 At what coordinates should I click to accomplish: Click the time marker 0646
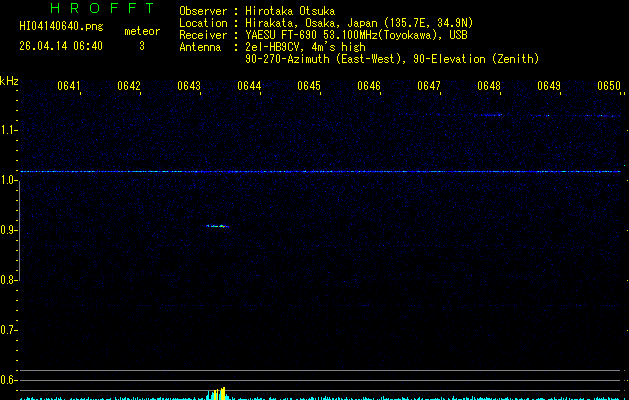coord(369,86)
